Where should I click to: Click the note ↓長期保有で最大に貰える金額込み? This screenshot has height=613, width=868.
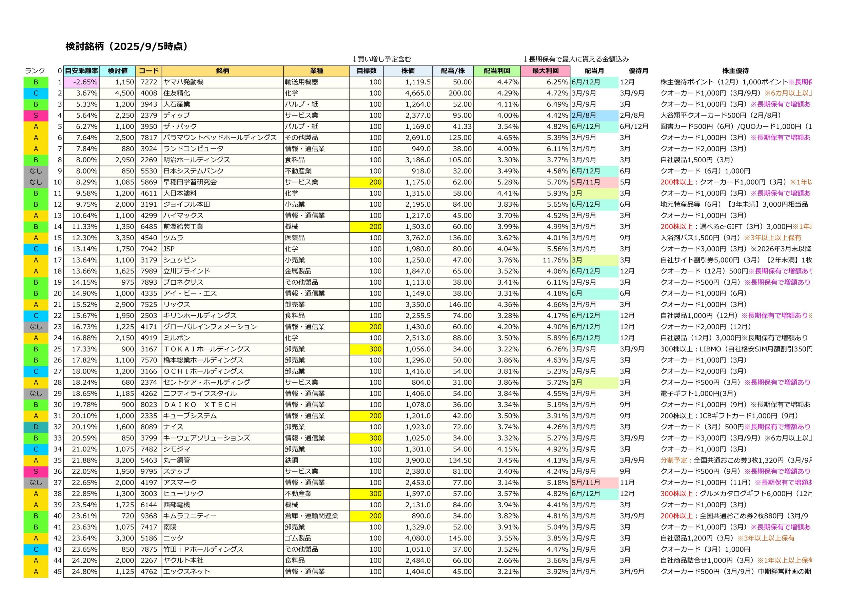(x=576, y=59)
